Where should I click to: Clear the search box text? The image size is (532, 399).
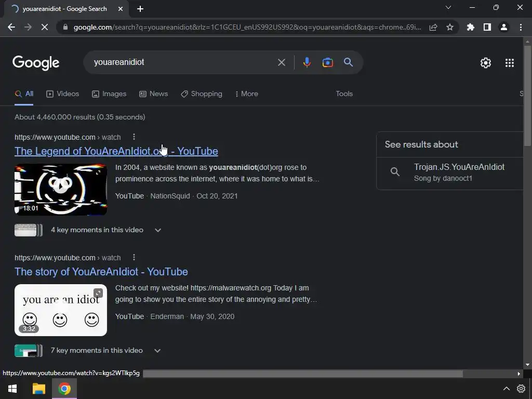point(281,62)
